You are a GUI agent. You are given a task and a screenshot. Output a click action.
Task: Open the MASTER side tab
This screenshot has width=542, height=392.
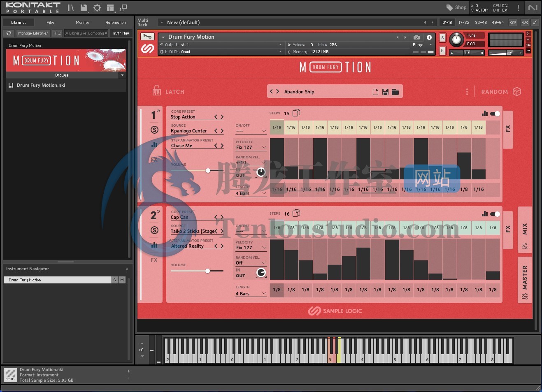pos(525,280)
